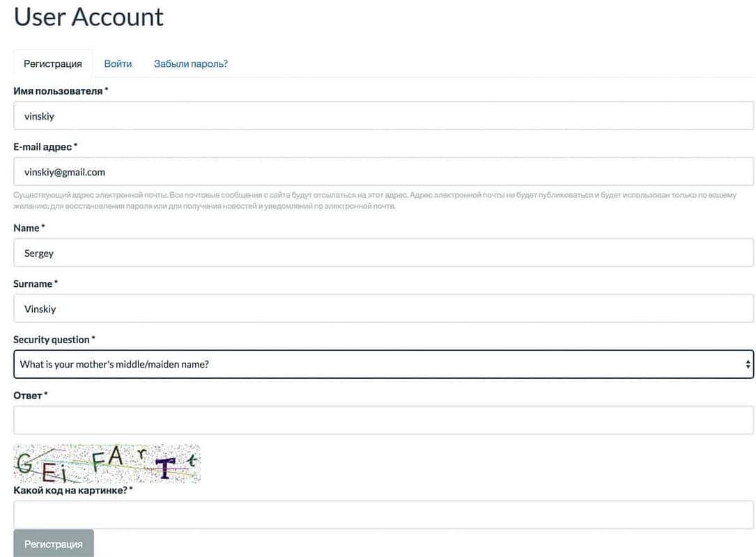The width and height of the screenshot is (756, 557).
Task: Click the E-mail адрес label
Action: coord(43,147)
